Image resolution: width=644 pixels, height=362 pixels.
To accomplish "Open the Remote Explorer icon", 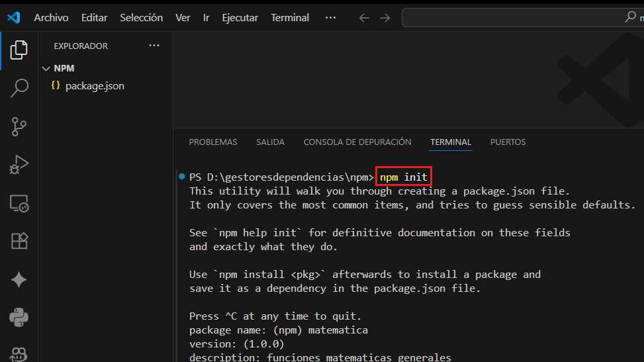I will pyautogui.click(x=19, y=203).
